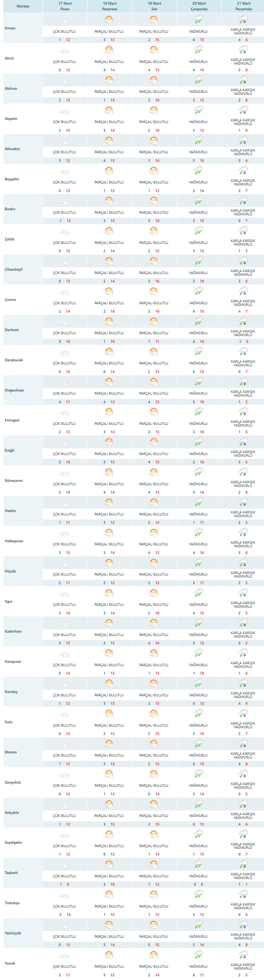Screen dimensions: 264x980
Task: Open the Bozkır district row label
Action: pos(10,209)
